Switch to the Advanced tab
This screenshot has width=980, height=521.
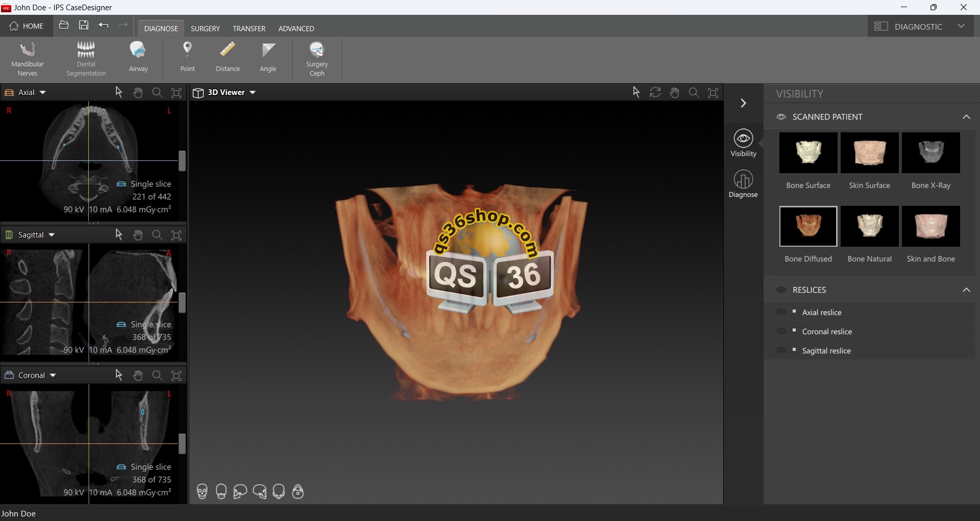(x=296, y=29)
